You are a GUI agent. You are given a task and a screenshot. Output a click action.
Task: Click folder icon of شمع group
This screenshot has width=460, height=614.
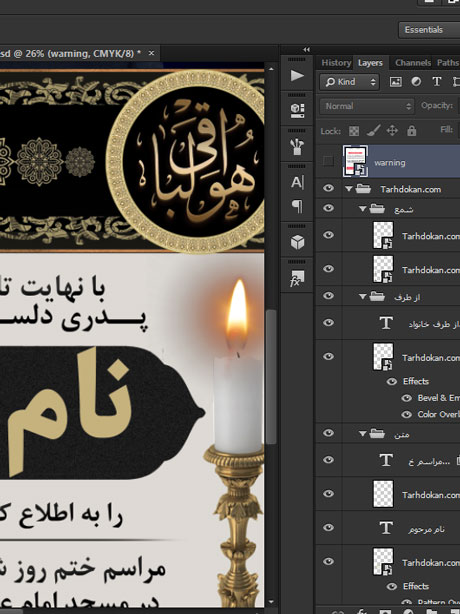click(377, 208)
